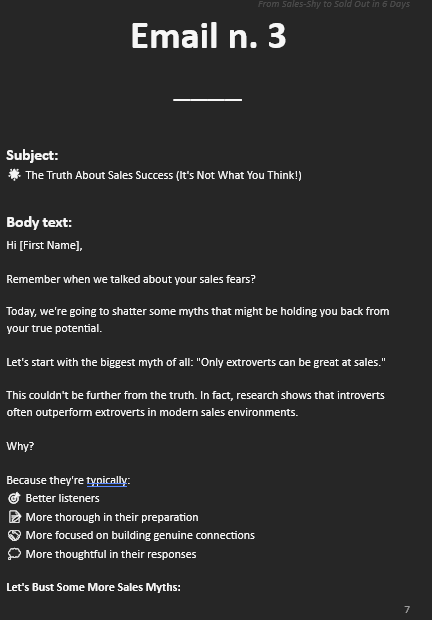Click the line Remember when we talked about sales fears

pyautogui.click(x=131, y=279)
